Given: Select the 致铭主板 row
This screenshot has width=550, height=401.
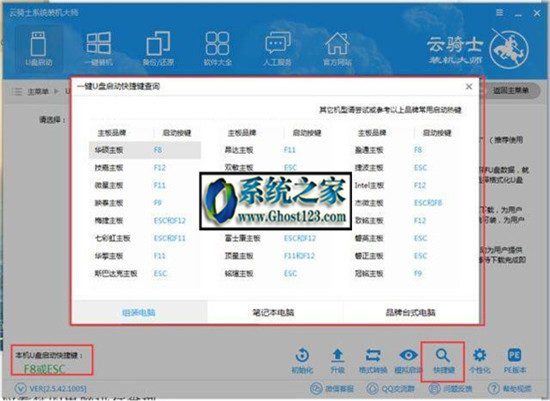Looking at the screenshot, I should pyautogui.click(x=405, y=221).
